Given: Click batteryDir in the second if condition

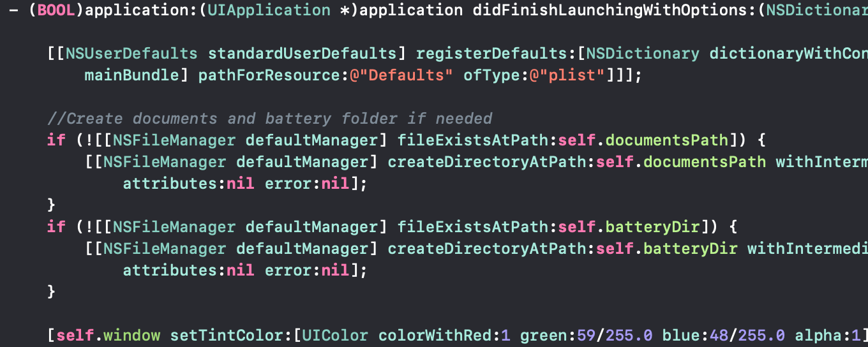Looking at the screenshot, I should click(653, 226).
